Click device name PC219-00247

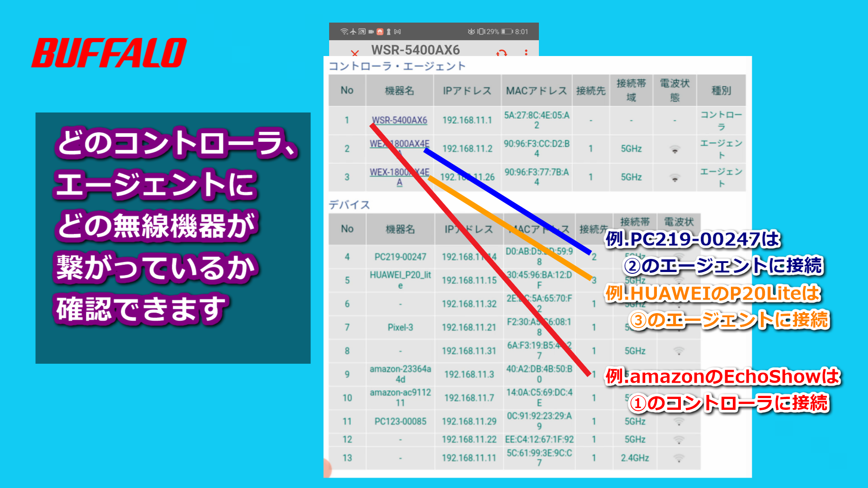[x=400, y=257]
